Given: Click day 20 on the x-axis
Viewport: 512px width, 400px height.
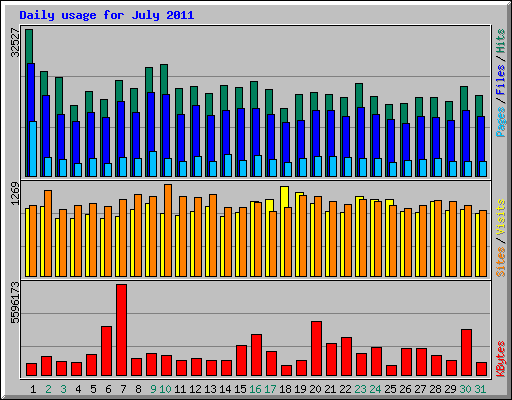Looking at the screenshot, I should tap(315, 389).
